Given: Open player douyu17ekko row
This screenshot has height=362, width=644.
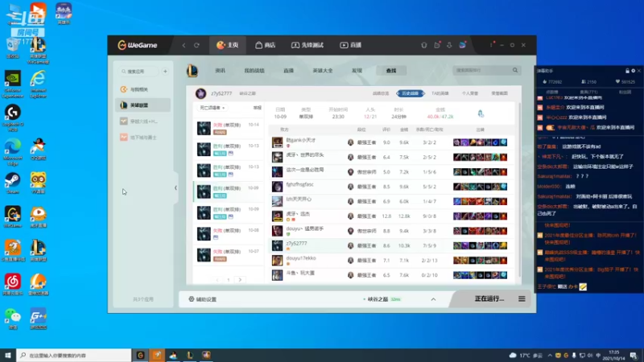Looking at the screenshot, I should pos(390,260).
